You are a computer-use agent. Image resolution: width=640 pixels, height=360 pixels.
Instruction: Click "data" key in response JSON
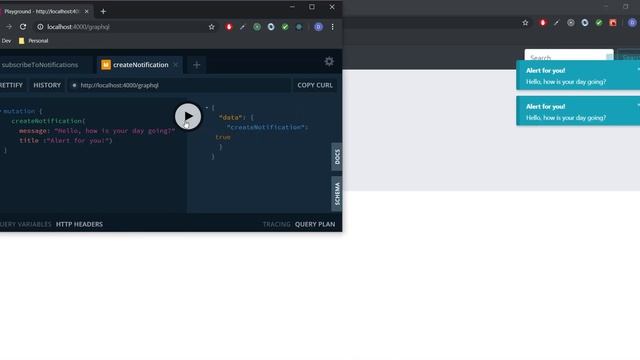(231, 118)
